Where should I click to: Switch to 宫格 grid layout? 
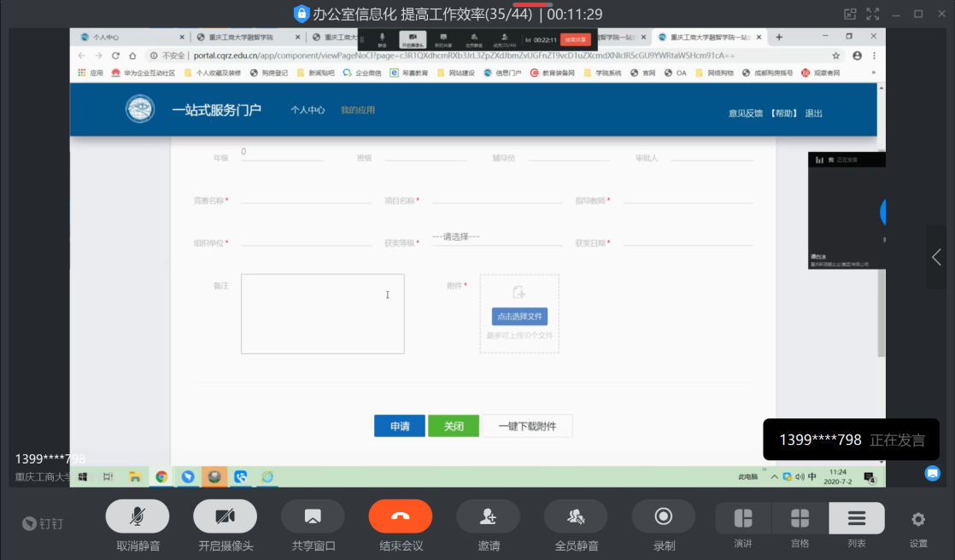pyautogui.click(x=800, y=518)
